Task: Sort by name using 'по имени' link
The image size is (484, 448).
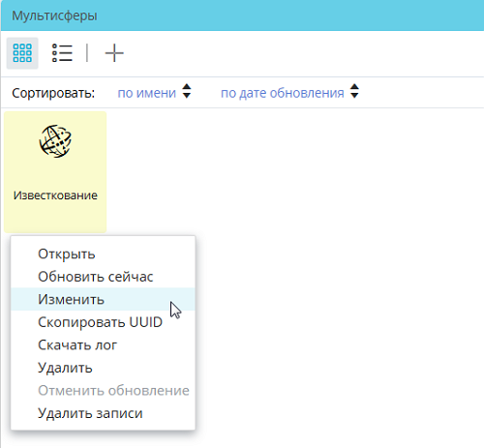Action: click(x=146, y=93)
